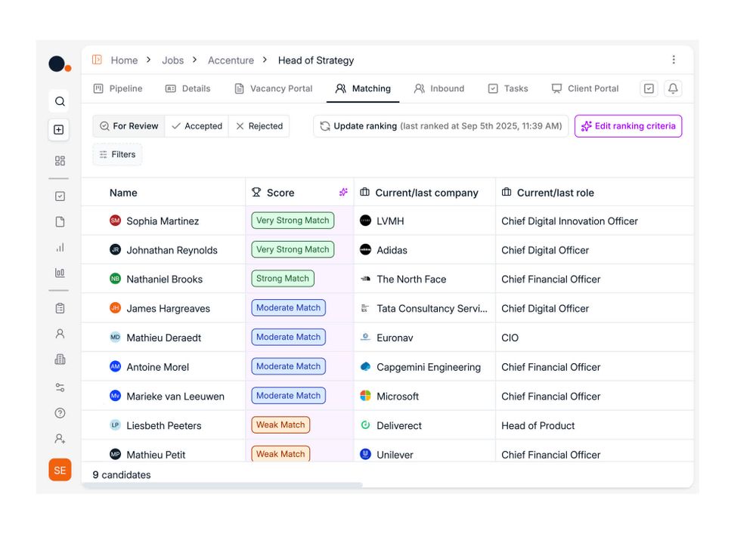Select the For Review filter toggle

tap(129, 126)
